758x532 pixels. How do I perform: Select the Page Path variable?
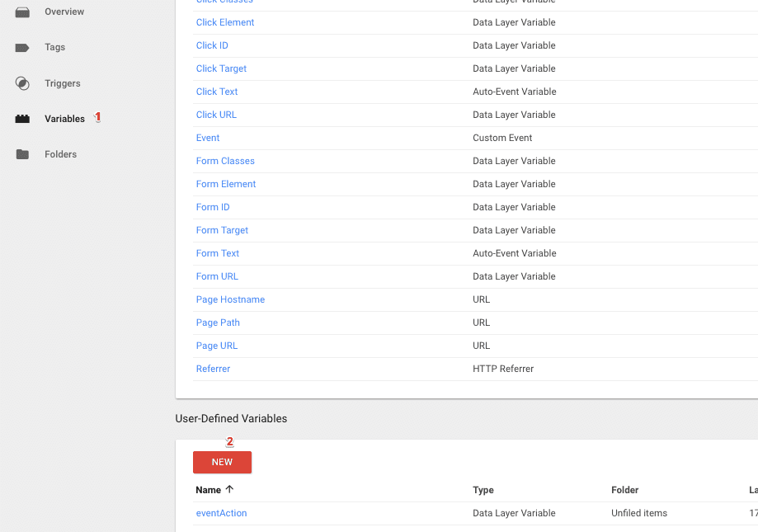pyautogui.click(x=218, y=322)
